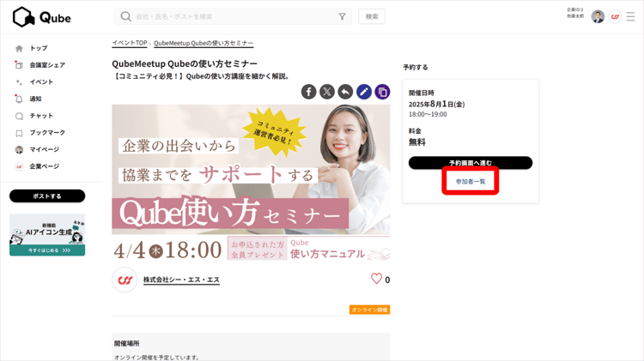Open 会議室シェア from sidebar

click(47, 65)
